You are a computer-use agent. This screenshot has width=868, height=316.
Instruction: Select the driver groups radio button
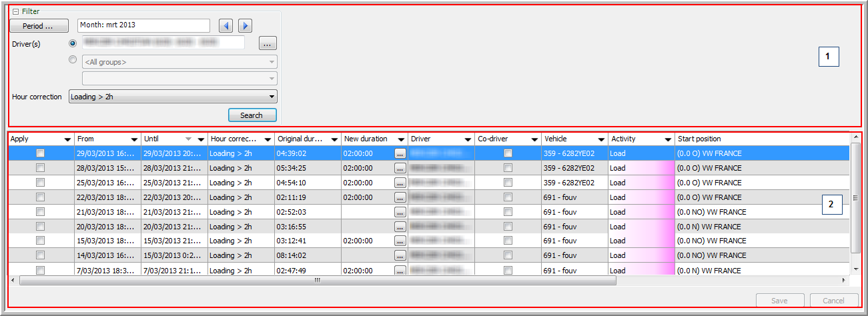tap(73, 59)
